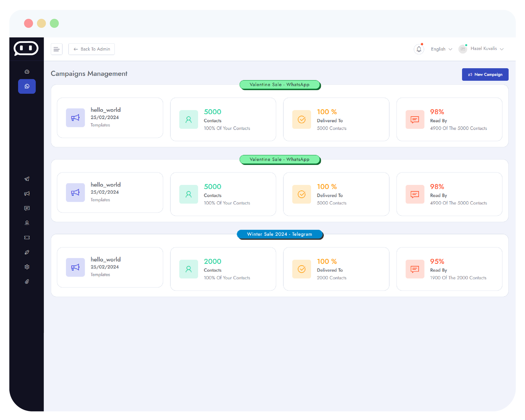
Task: Open the settings gear in sidebar
Action: click(27, 267)
